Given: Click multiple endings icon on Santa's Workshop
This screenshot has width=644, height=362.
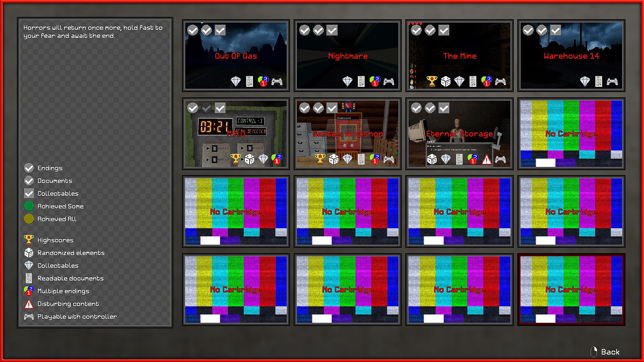Looking at the screenshot, I should click(375, 159).
